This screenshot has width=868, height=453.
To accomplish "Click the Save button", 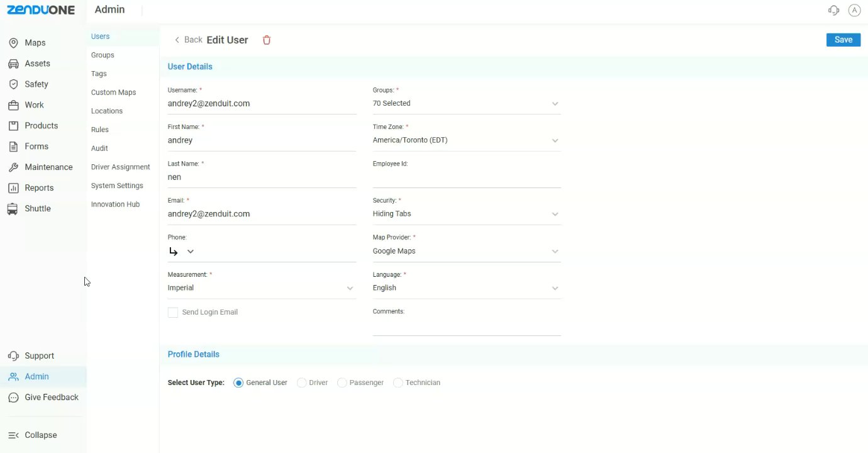I will pyautogui.click(x=843, y=40).
